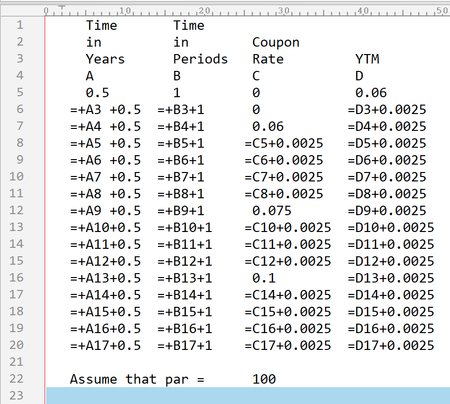Viewport: 450px width, 404px height.
Task: Click the value 0.5 on line 5
Action: (x=97, y=93)
